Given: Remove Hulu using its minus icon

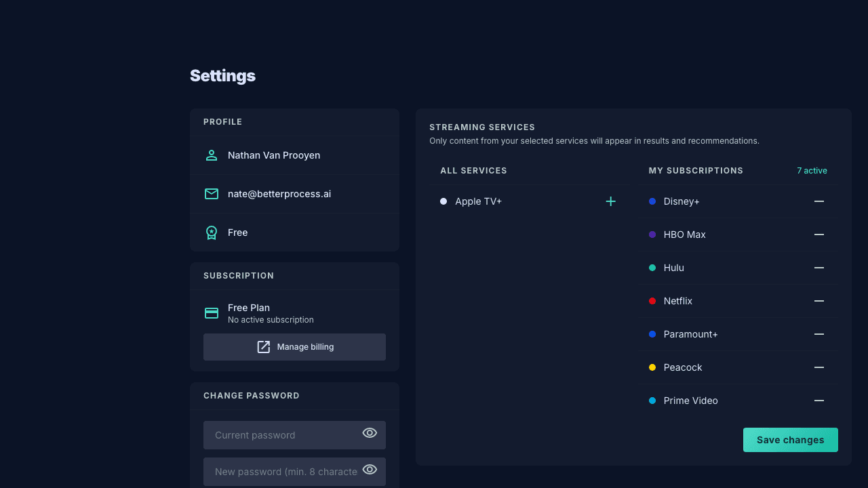Looking at the screenshot, I should (819, 268).
